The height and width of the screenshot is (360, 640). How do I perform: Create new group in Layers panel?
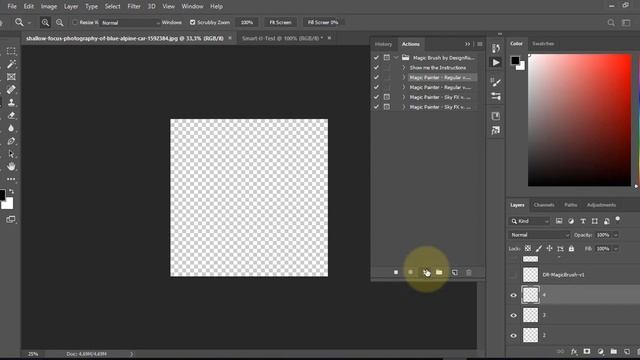[x=613, y=351]
